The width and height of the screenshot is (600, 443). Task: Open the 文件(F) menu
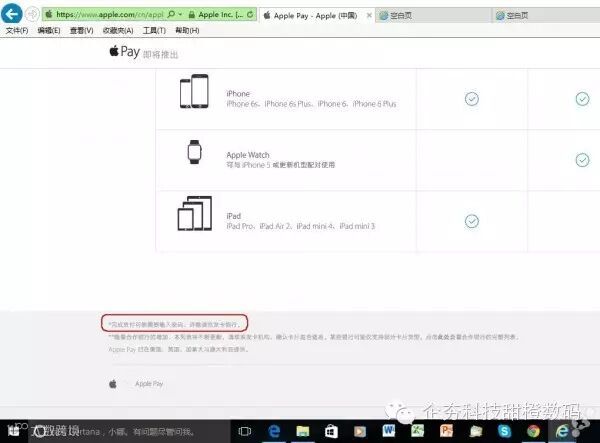click(x=17, y=31)
